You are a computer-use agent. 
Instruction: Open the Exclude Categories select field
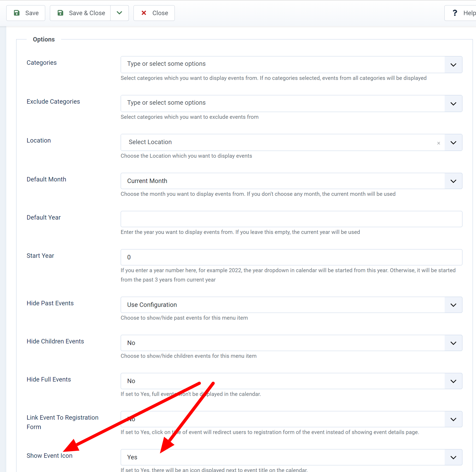pyautogui.click(x=282, y=103)
